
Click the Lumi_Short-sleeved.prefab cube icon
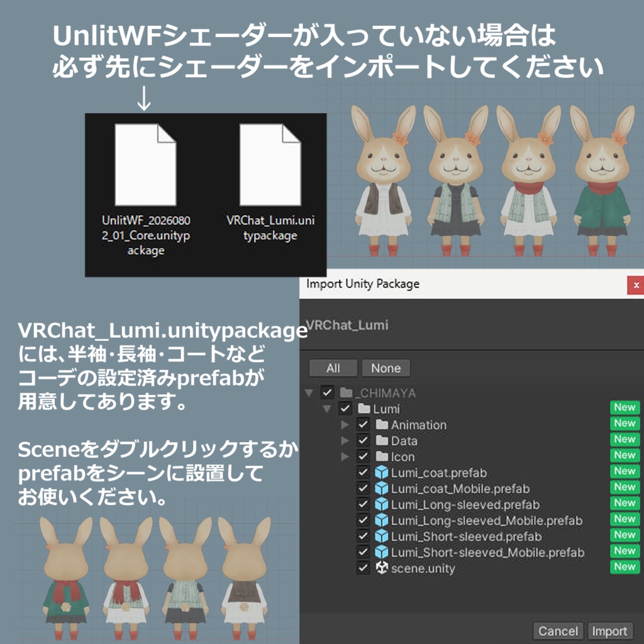pos(382,536)
